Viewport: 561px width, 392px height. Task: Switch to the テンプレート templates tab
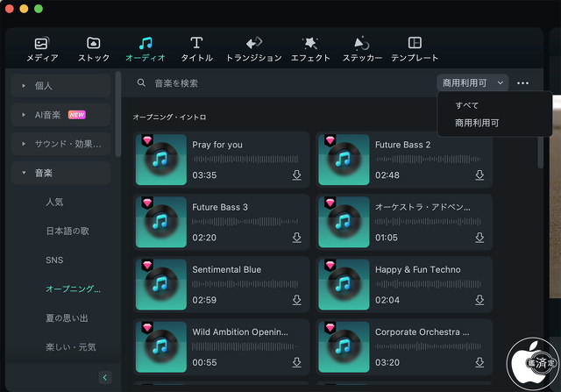point(415,49)
